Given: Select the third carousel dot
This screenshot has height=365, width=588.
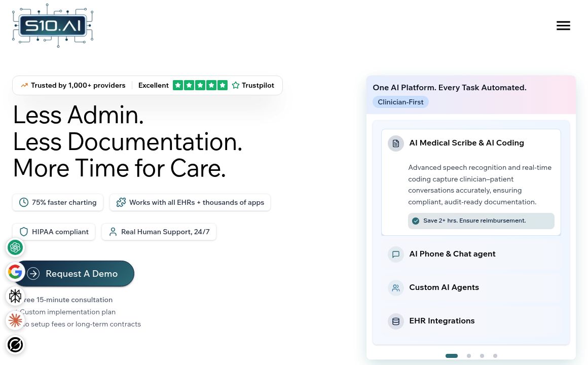Looking at the screenshot, I should (x=482, y=356).
